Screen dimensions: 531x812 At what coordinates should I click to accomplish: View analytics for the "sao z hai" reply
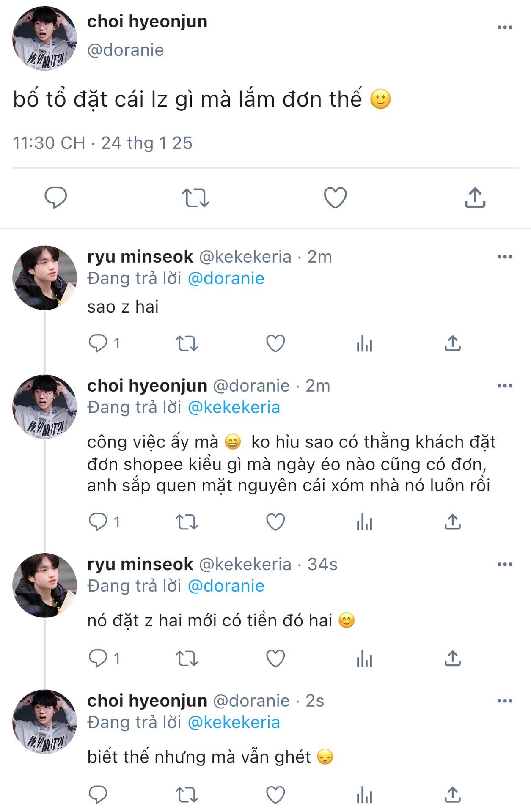click(364, 343)
